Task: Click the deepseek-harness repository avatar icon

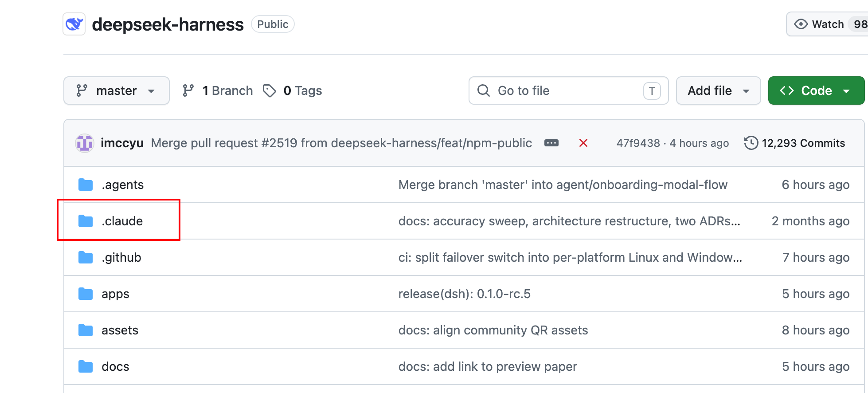Action: (74, 24)
